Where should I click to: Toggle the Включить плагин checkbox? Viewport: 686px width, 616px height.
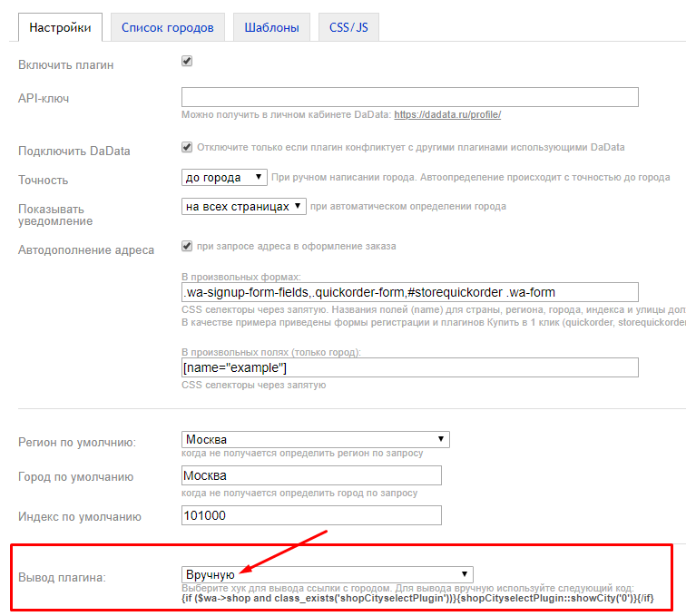187,62
